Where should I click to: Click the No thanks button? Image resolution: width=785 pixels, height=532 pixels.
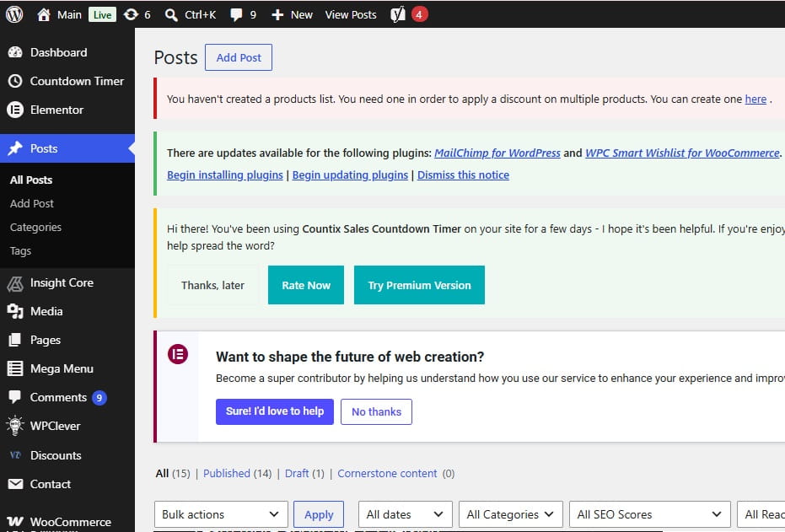coord(376,411)
